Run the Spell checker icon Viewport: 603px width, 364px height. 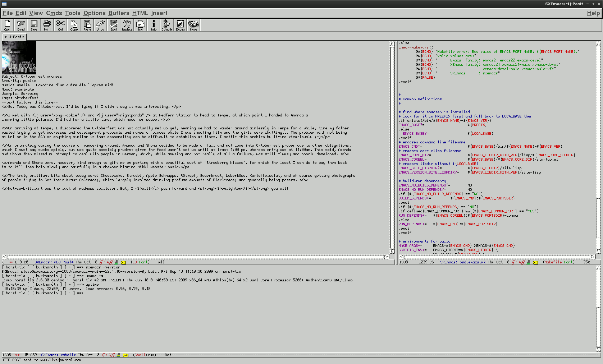click(114, 25)
